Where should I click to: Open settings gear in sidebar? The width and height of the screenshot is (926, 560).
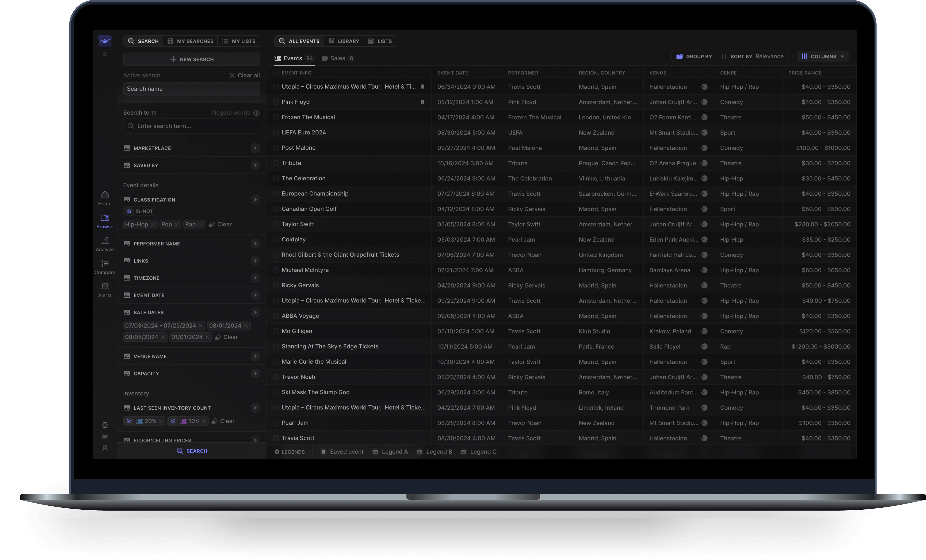click(x=105, y=425)
